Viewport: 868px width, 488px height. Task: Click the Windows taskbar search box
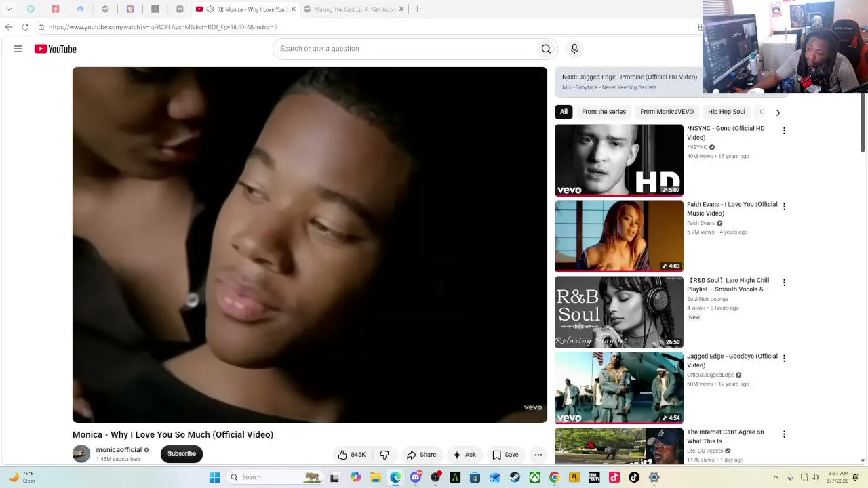(x=275, y=478)
